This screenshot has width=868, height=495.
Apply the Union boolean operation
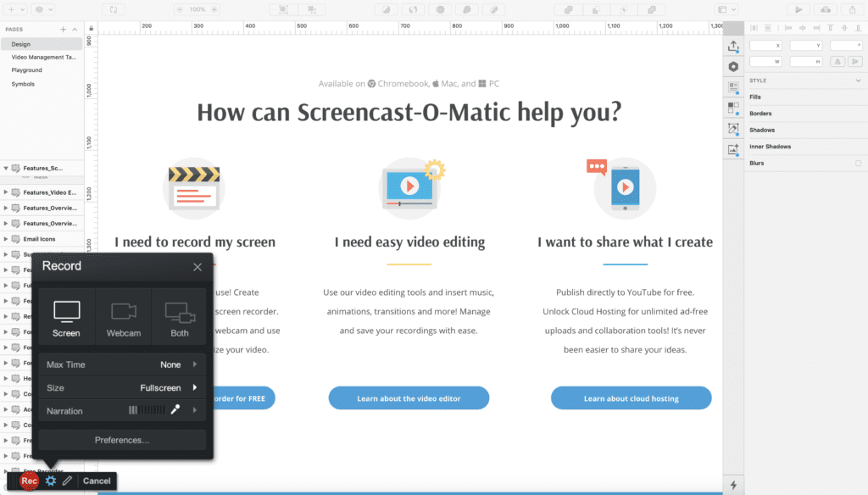[569, 9]
